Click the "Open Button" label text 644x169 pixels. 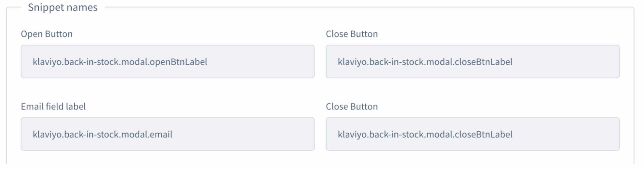coord(47,34)
